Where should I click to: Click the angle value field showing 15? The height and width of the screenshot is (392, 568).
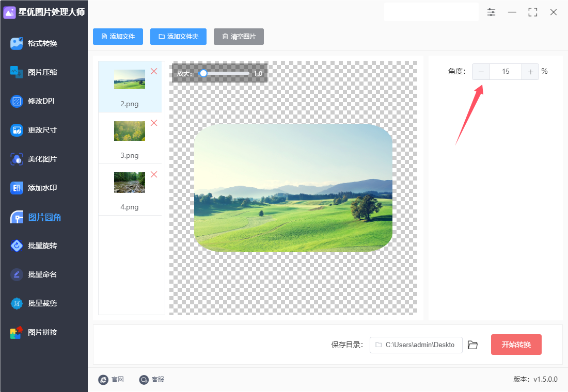[x=506, y=72]
